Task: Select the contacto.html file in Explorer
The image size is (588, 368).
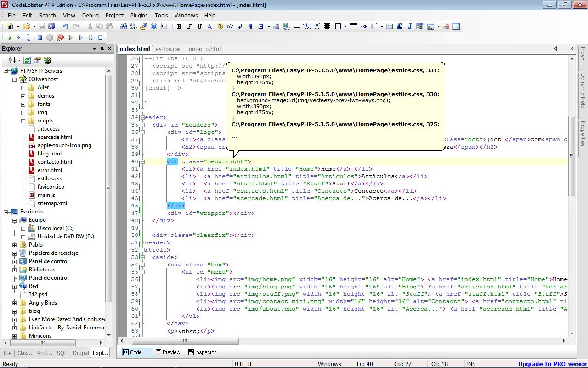Action: (55, 161)
